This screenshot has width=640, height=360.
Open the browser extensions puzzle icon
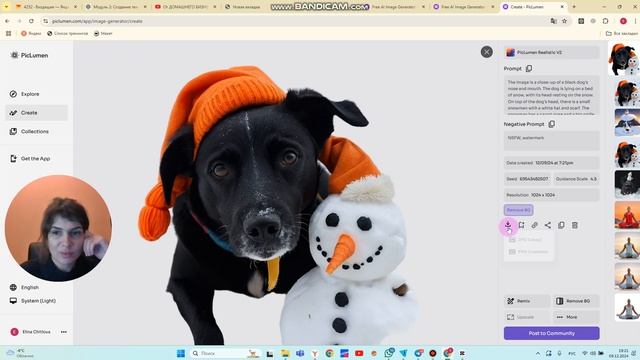pyautogui.click(x=605, y=21)
